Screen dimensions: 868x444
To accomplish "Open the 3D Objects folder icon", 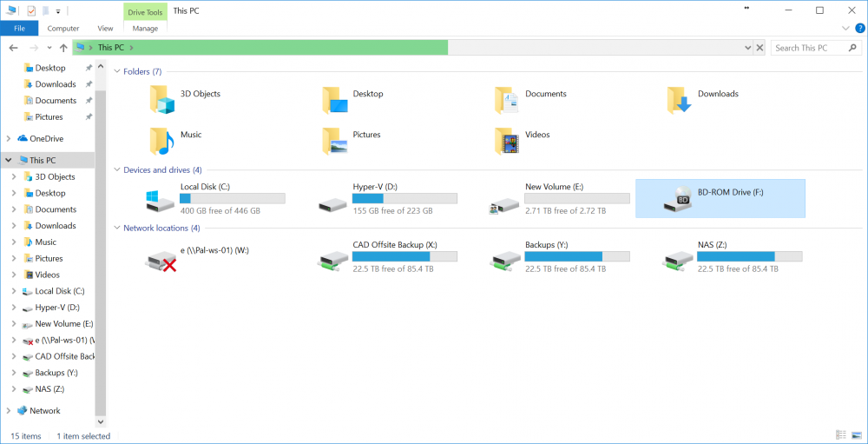I will tap(161, 100).
